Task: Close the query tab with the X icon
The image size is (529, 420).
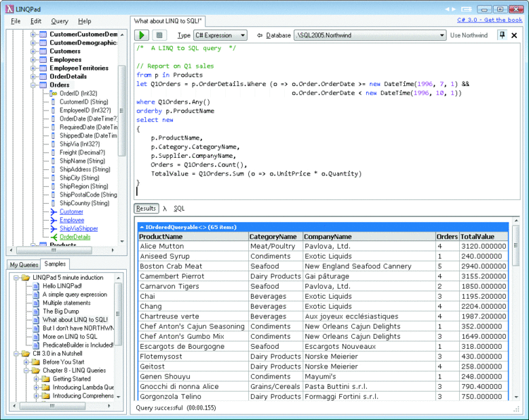Action: [x=514, y=35]
